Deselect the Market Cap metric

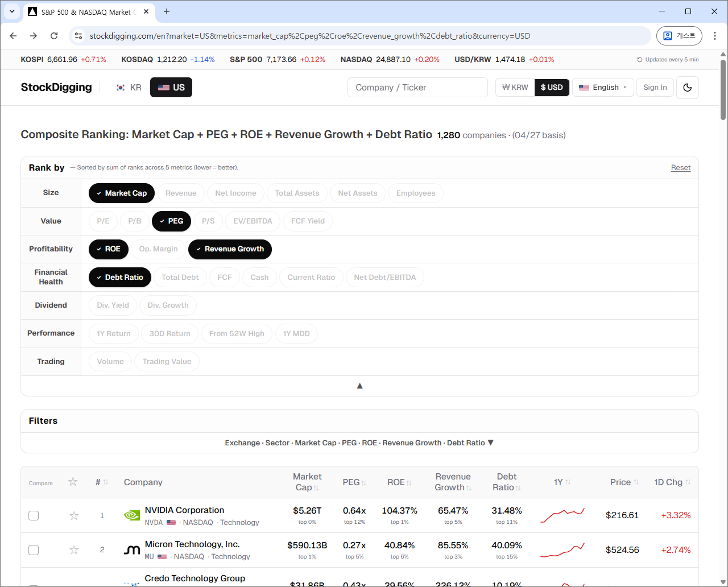pos(122,193)
